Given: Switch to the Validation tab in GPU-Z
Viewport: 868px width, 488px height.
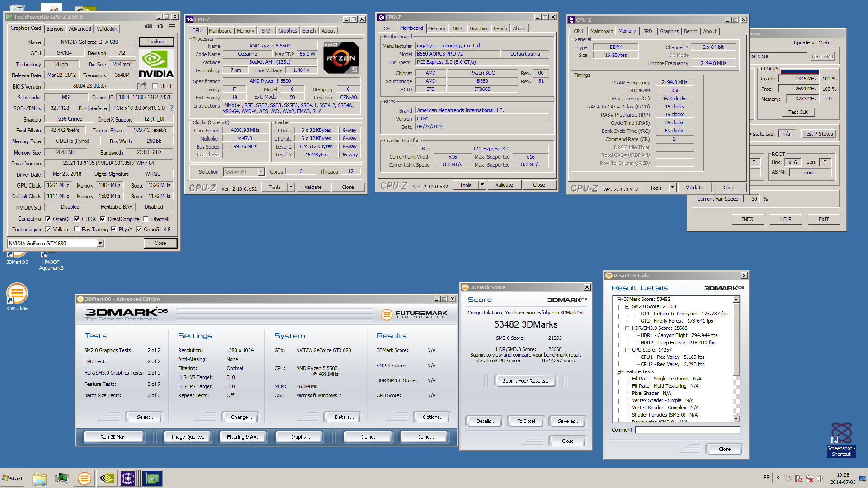Looking at the screenshot, I should tap(107, 28).
